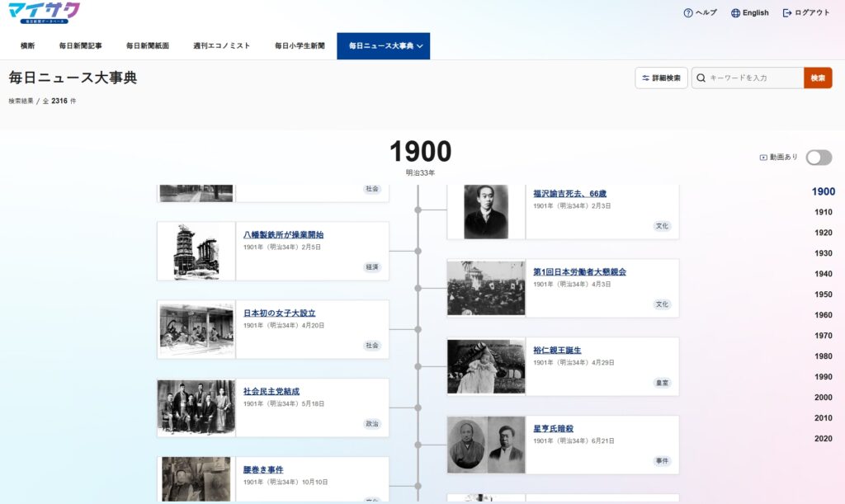Click the 社会 tag on 日本初の女子大設立
Viewport: 845px width, 504px height.
[372, 345]
